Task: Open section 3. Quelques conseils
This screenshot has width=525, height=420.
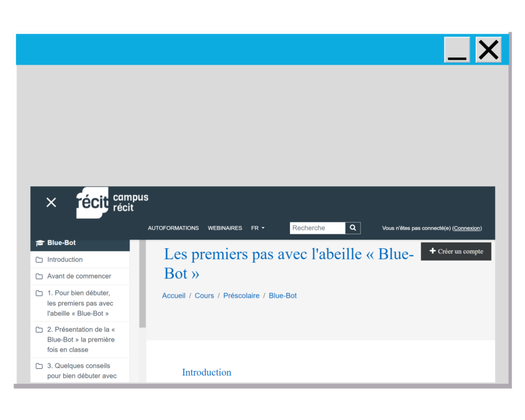Action: [80, 370]
